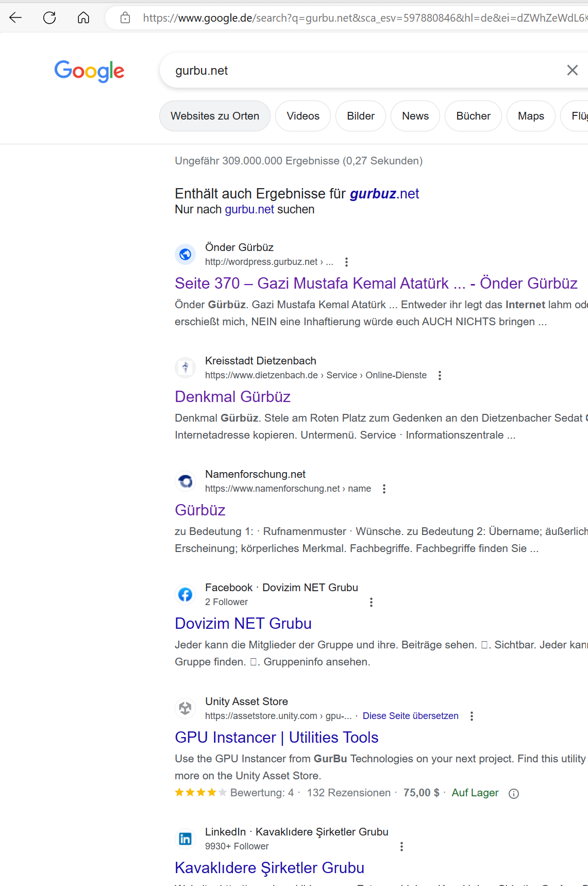Click the Unity Asset Store favicon
The image size is (588, 886).
point(186,708)
